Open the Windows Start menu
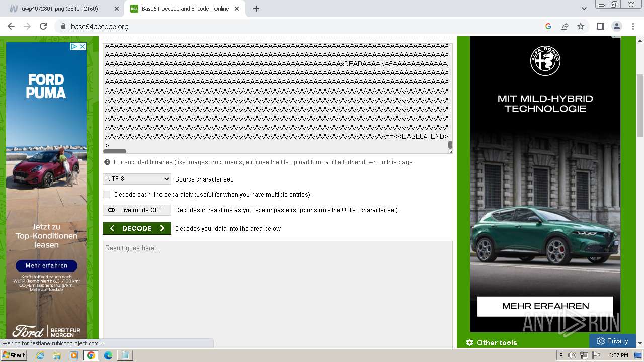This screenshot has height=362, width=644. pyautogui.click(x=14, y=355)
